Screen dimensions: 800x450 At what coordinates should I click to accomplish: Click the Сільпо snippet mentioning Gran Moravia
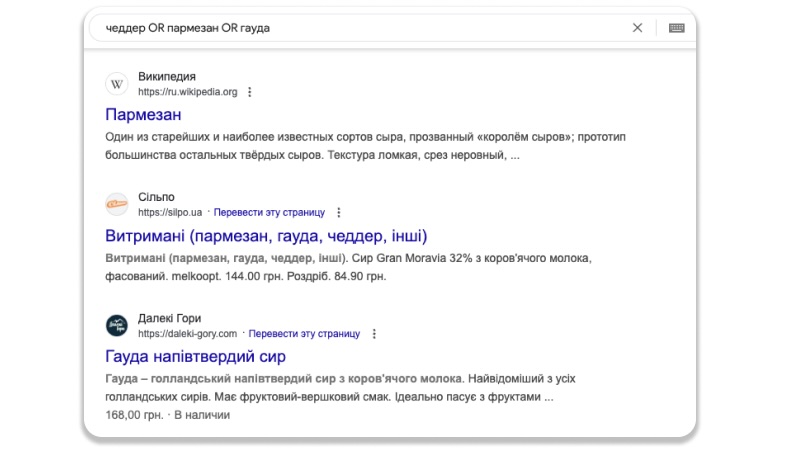(x=348, y=267)
